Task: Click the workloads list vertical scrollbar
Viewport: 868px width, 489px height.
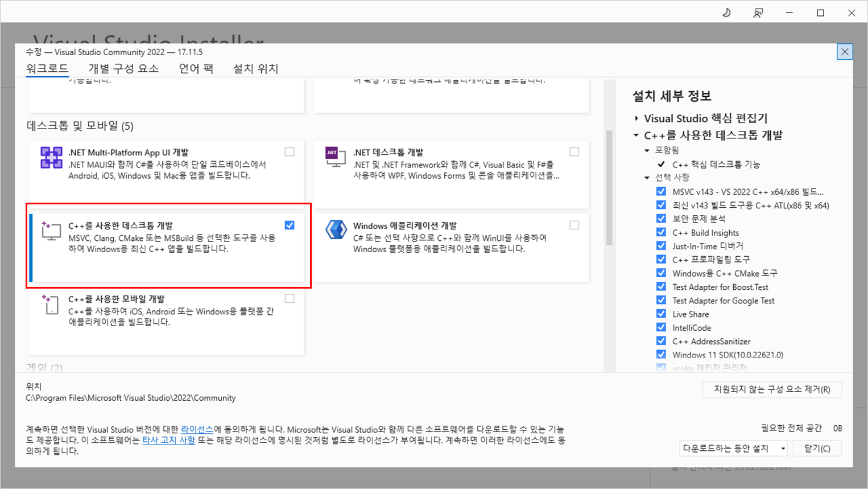Action: click(x=609, y=188)
